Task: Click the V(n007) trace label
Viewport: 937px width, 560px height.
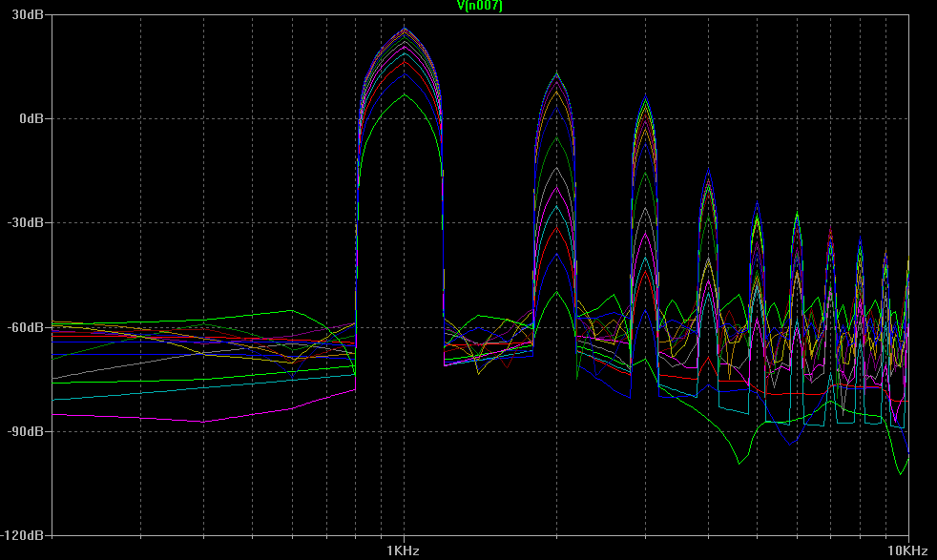Action: 480,7
